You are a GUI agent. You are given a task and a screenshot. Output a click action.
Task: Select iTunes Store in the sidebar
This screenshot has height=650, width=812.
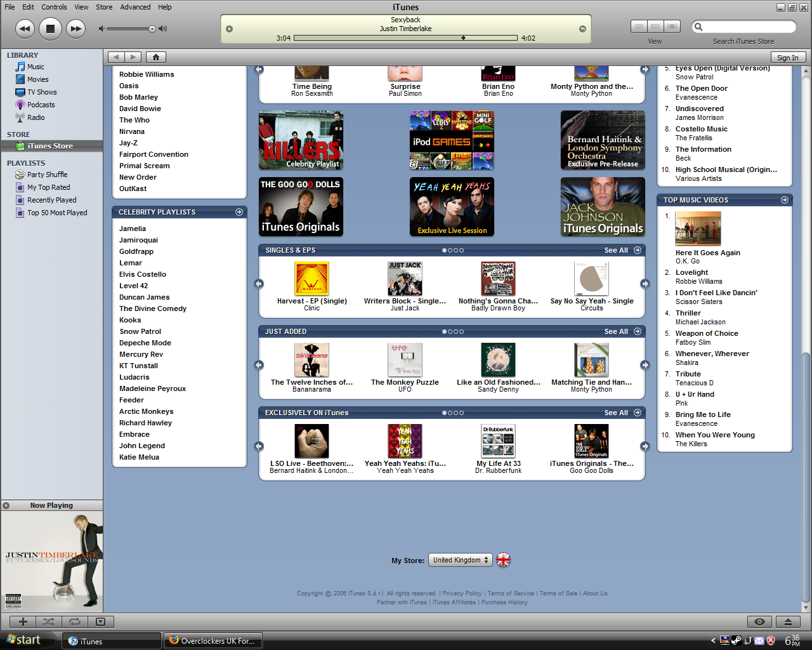pyautogui.click(x=51, y=146)
